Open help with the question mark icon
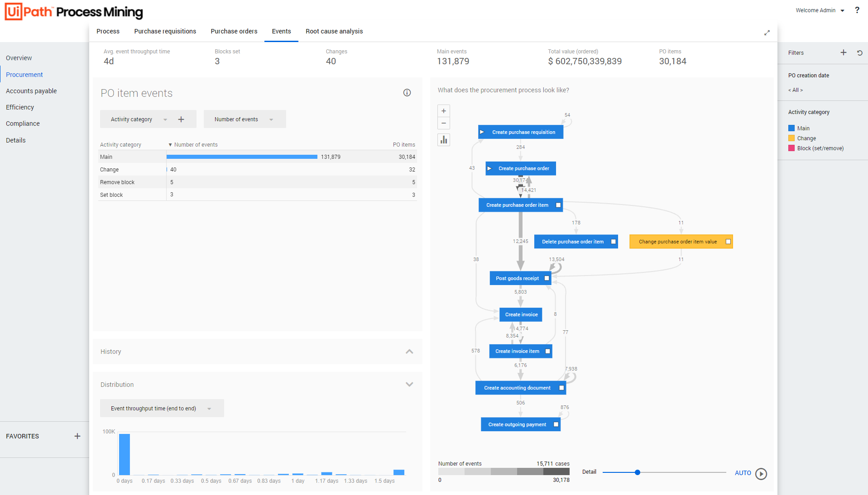 (857, 10)
